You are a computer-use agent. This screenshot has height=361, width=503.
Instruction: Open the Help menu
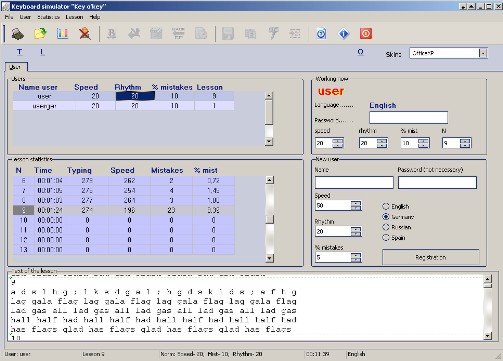coord(95,17)
